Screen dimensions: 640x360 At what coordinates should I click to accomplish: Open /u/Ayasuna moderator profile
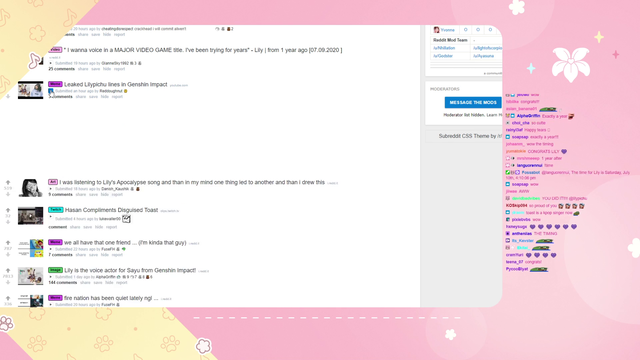coord(484,56)
